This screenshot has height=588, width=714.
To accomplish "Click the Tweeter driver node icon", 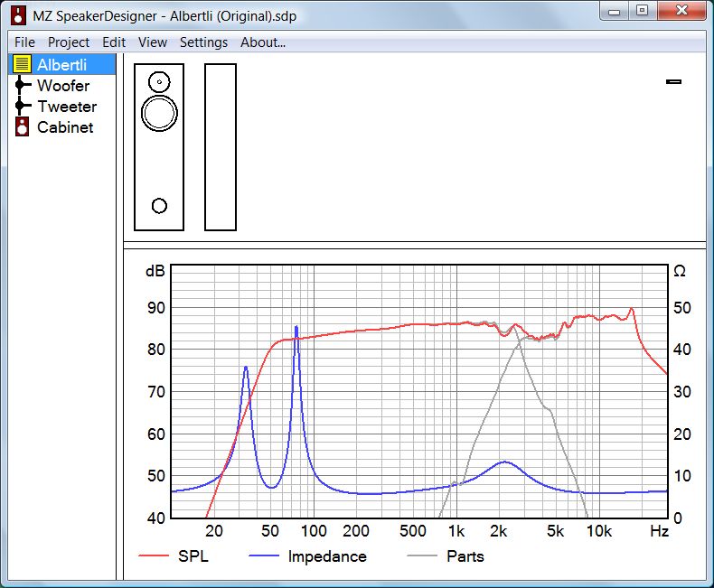I will point(22,106).
